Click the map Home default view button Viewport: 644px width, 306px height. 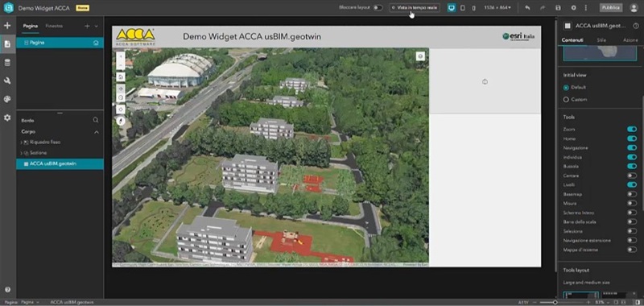(x=121, y=76)
